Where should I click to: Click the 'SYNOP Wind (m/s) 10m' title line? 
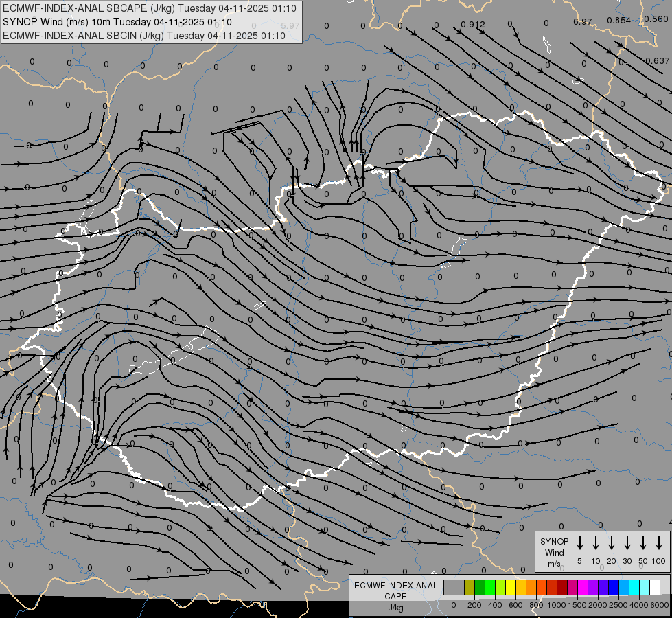coord(117,22)
